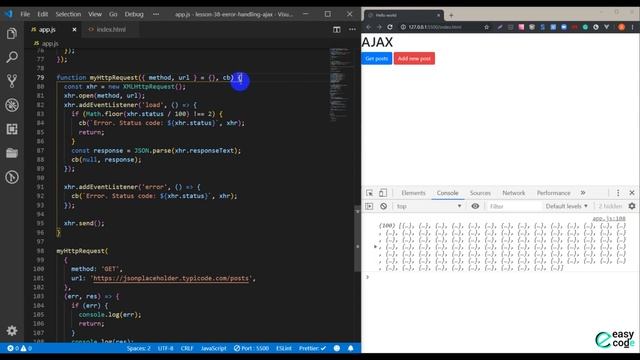Close the DevTools panel

[632, 193]
